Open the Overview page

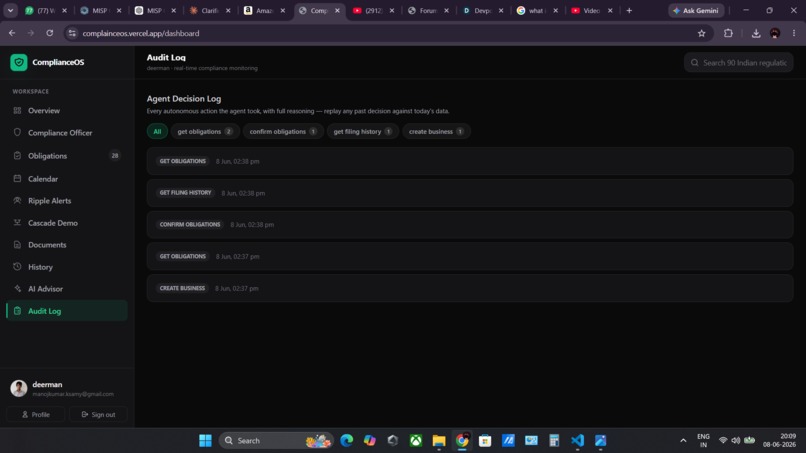pos(67,111)
